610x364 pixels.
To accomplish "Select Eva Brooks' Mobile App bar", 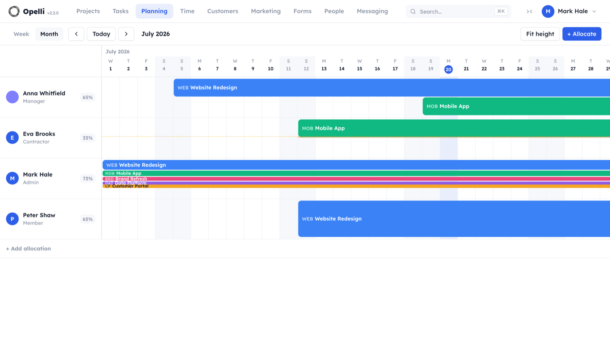I will pyautogui.click(x=454, y=128).
